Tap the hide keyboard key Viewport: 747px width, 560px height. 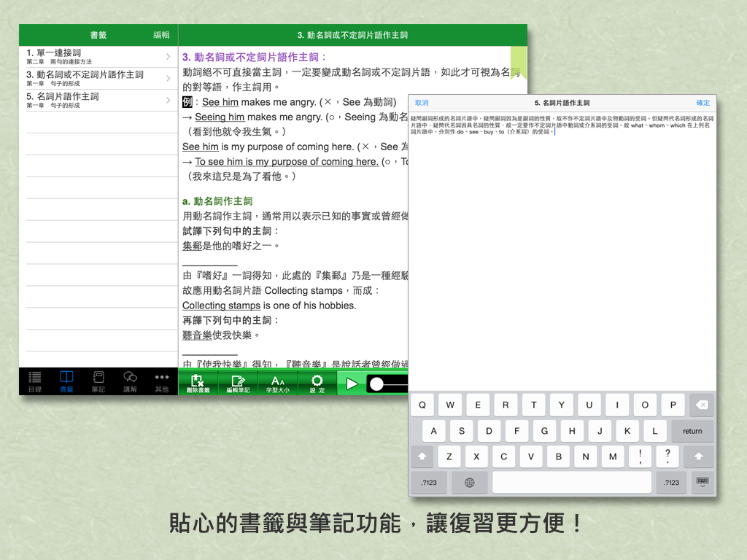pos(703,483)
